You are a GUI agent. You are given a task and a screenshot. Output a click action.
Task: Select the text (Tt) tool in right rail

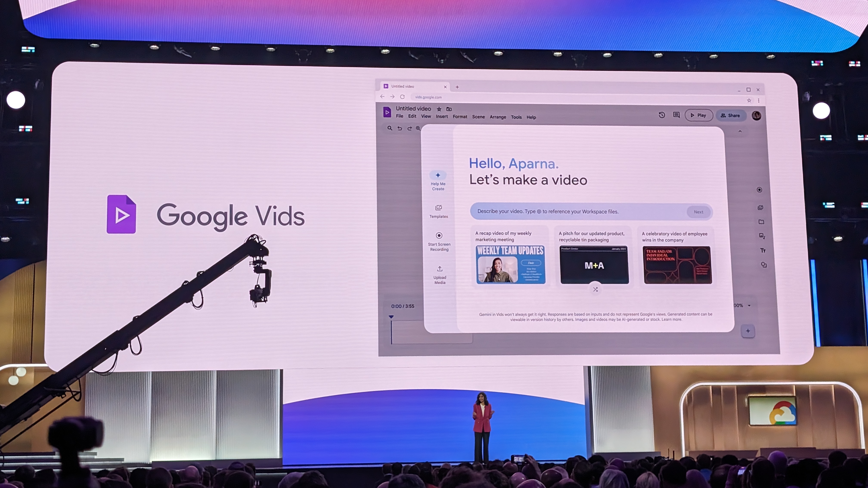tap(763, 250)
